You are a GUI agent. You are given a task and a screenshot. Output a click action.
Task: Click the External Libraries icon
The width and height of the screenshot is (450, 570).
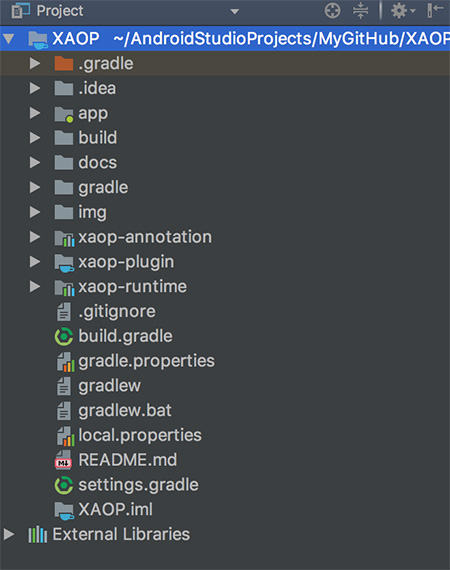38,535
